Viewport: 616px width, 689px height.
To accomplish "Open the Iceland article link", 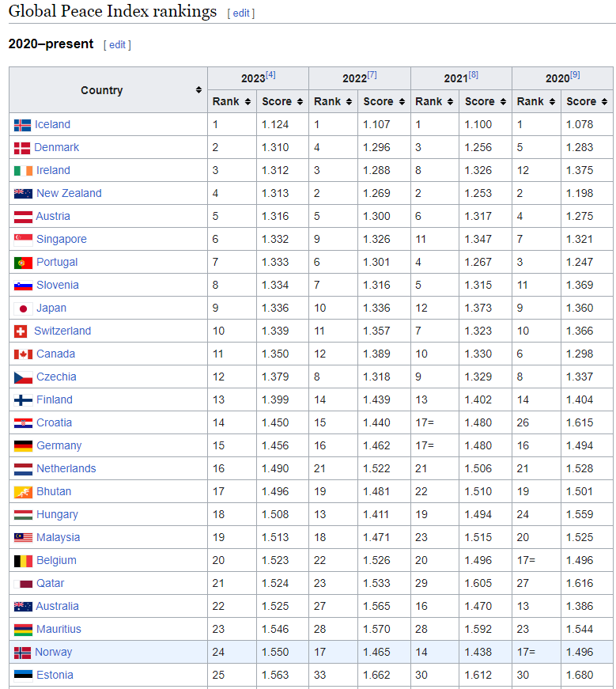I will click(x=52, y=124).
